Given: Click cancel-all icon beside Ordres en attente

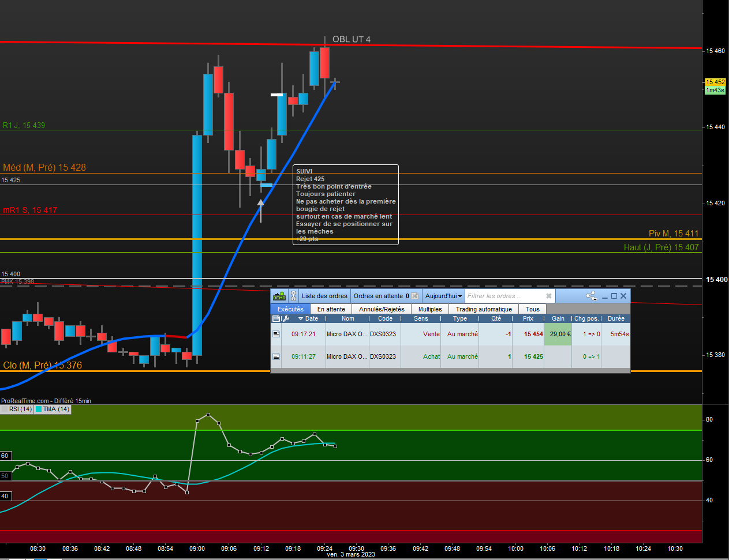Looking at the screenshot, I should 414,296.
